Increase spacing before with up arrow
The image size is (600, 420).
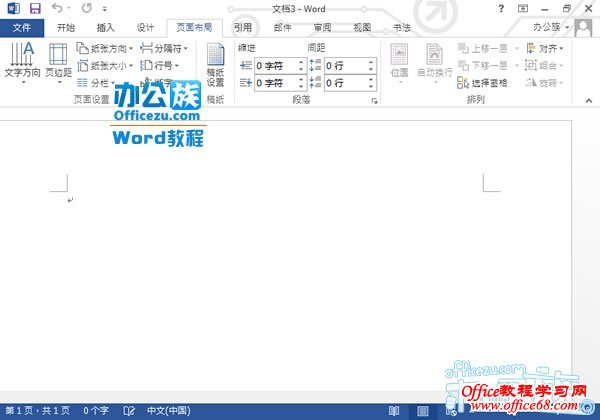click(x=371, y=62)
